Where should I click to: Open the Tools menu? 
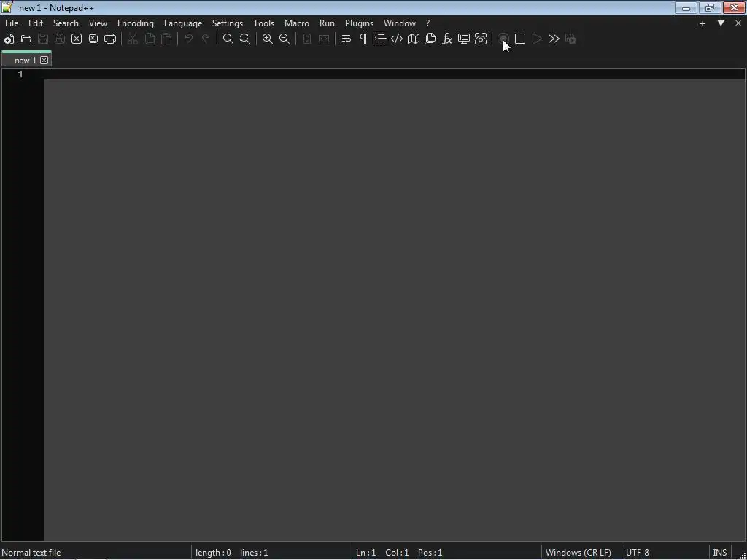pyautogui.click(x=264, y=23)
